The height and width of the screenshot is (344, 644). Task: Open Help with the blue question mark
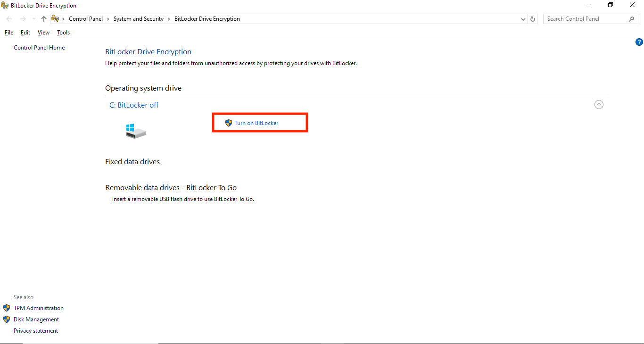click(x=639, y=42)
